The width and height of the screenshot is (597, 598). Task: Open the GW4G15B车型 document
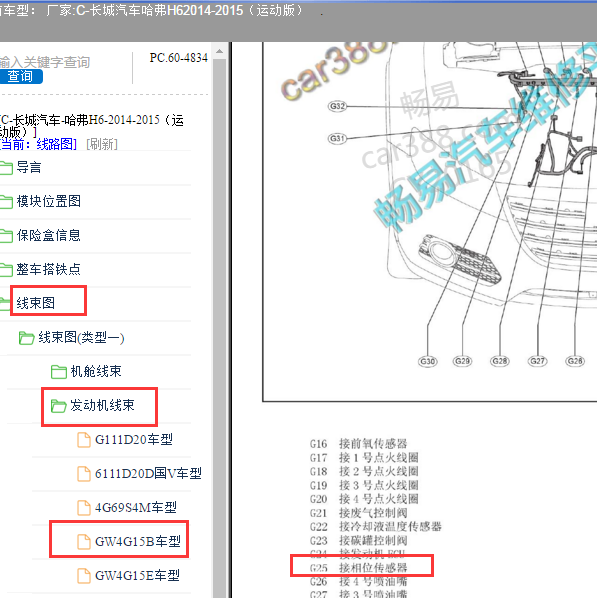(138, 541)
